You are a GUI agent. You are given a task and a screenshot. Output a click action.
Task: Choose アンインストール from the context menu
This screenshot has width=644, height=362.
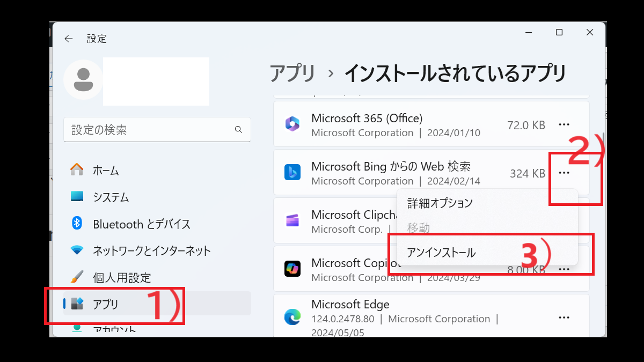pyautogui.click(x=487, y=253)
